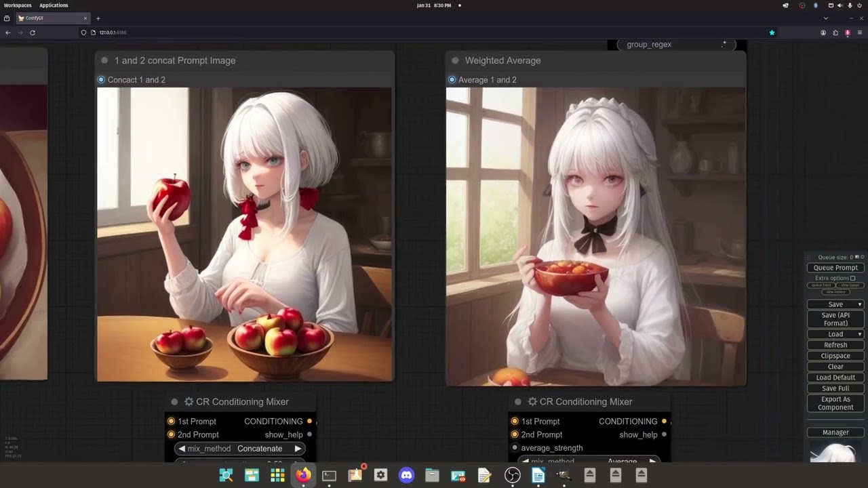Open the file manager folder icon in dock
868x488 pixels.
432,475
